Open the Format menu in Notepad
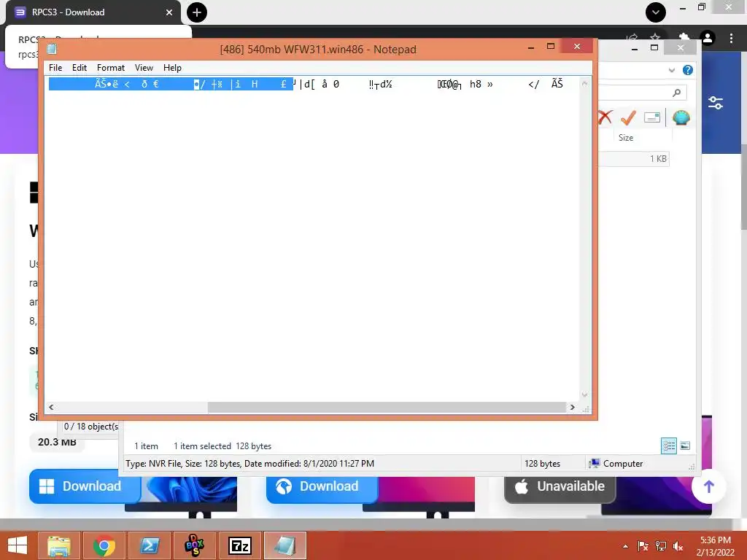The width and height of the screenshot is (747, 560). (x=111, y=68)
